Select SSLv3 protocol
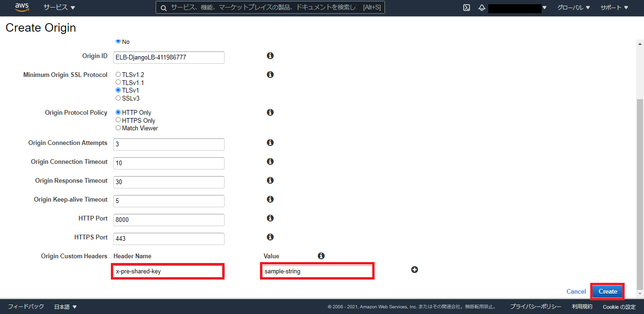 (x=118, y=98)
